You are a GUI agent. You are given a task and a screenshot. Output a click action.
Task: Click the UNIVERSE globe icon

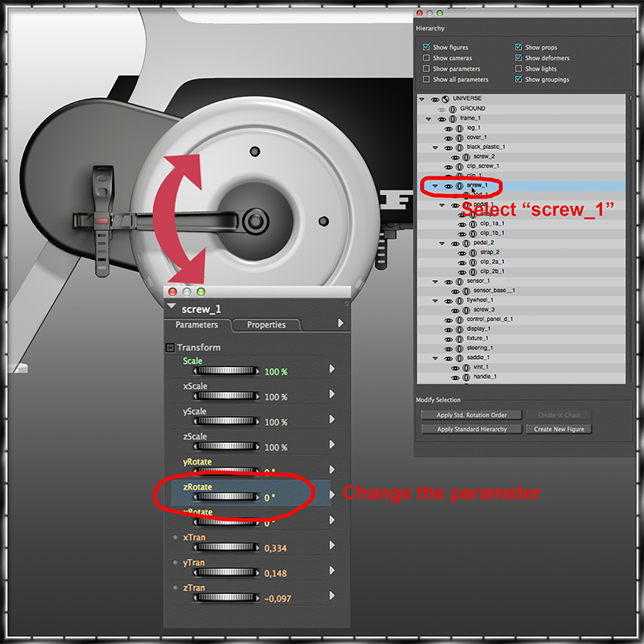click(x=446, y=99)
